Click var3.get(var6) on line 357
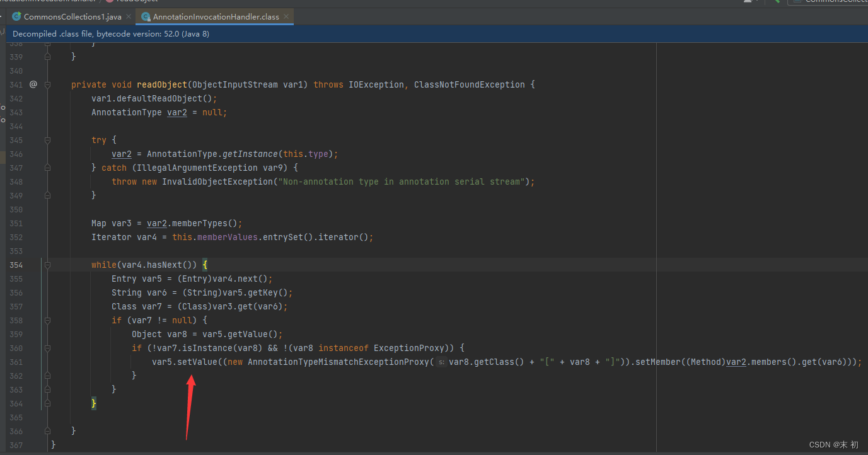 click(248, 306)
